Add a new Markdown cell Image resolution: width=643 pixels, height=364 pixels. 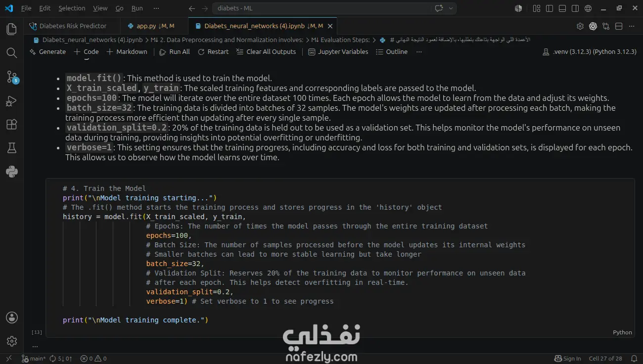127,51
